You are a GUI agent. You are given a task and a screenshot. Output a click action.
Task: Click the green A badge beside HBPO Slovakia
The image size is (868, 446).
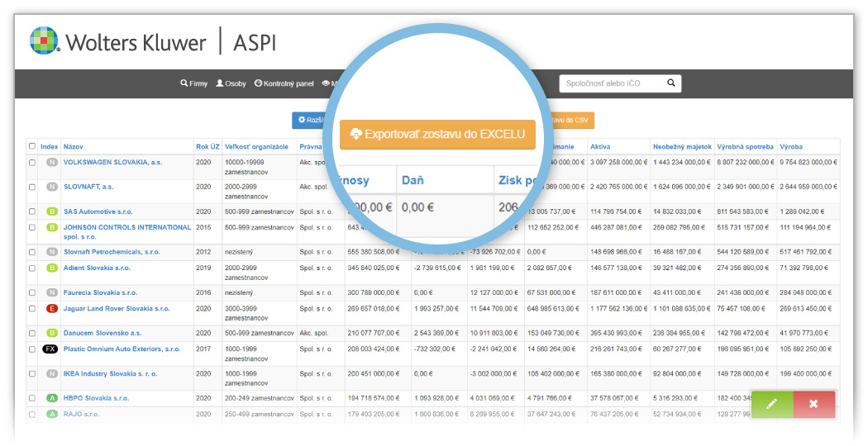coord(51,398)
